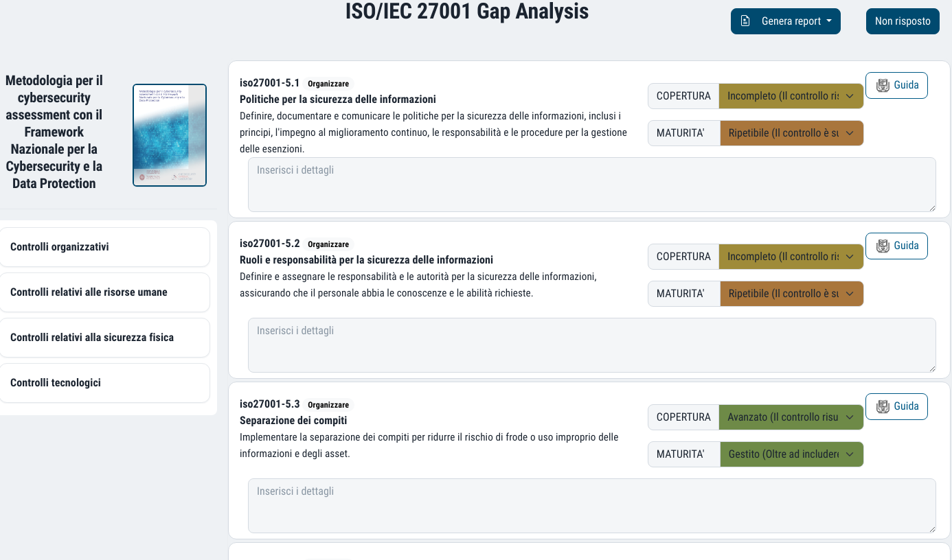Click the Organizzare tag on iso27001-5.3

328,405
